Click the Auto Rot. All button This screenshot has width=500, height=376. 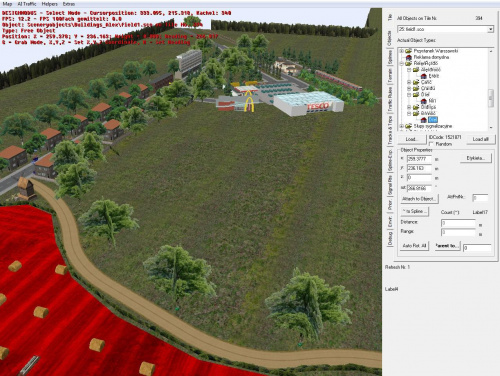[414, 246]
